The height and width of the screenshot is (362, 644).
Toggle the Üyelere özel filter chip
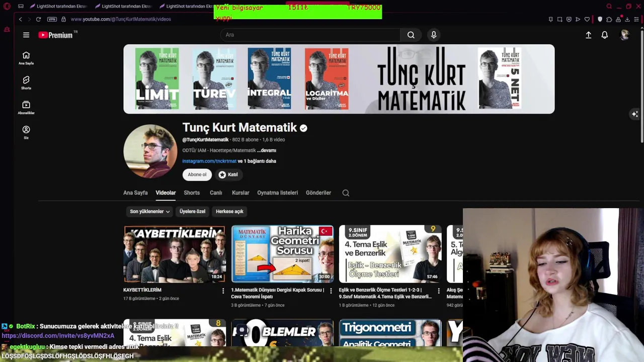click(x=192, y=212)
